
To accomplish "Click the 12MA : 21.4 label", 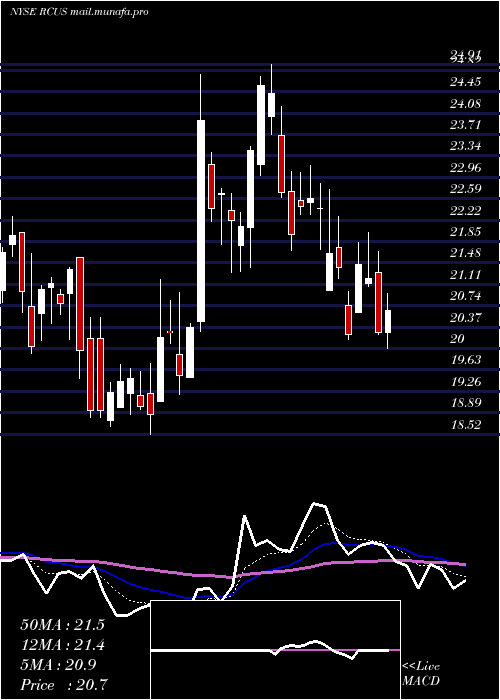I will tap(62, 645).
